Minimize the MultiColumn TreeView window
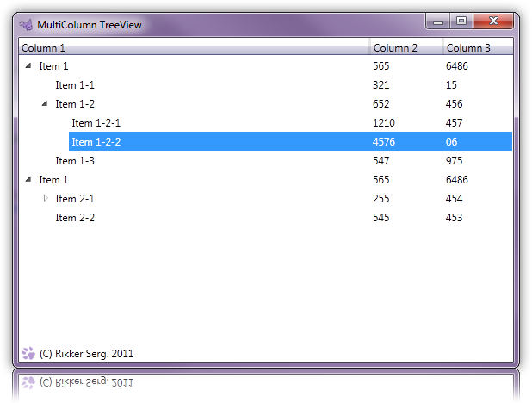The image size is (532, 403). [439, 21]
